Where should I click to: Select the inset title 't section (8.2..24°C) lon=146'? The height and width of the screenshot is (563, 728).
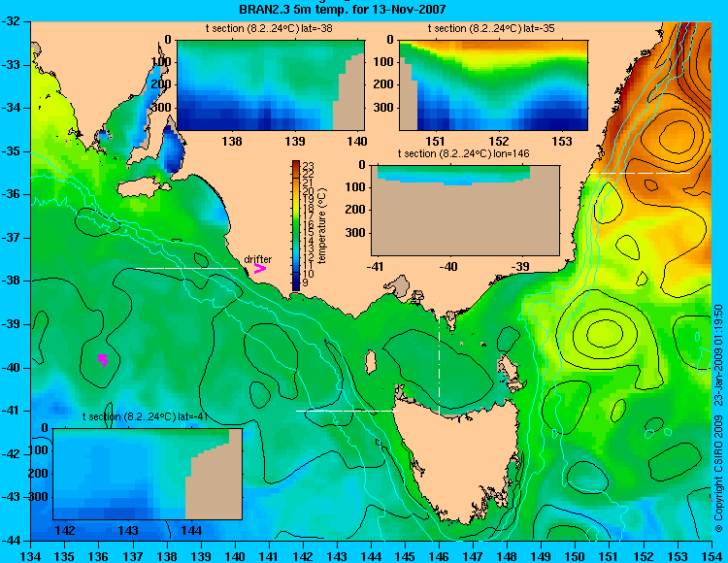tap(463, 153)
